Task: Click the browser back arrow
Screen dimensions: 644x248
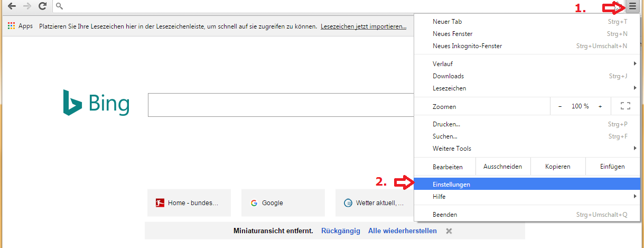Action: (12, 6)
